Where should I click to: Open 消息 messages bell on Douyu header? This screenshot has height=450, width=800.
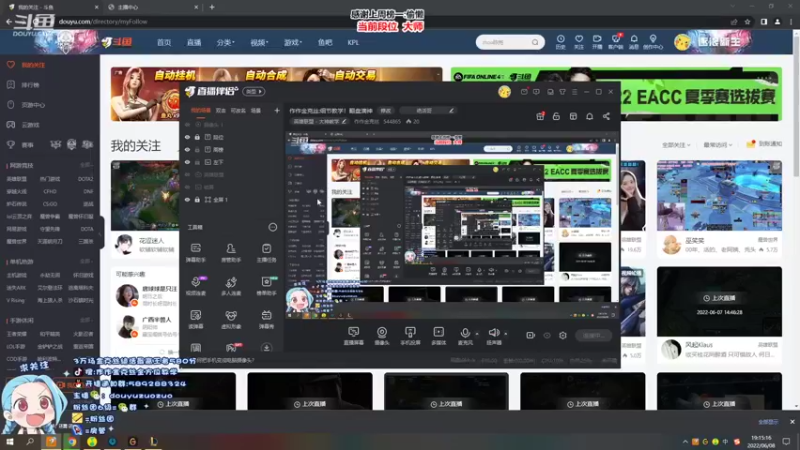click(x=634, y=42)
